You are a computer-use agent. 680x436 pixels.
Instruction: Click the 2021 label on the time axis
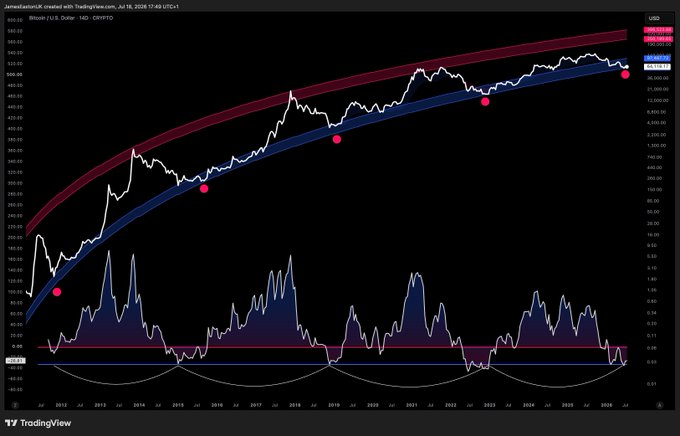[412, 405]
